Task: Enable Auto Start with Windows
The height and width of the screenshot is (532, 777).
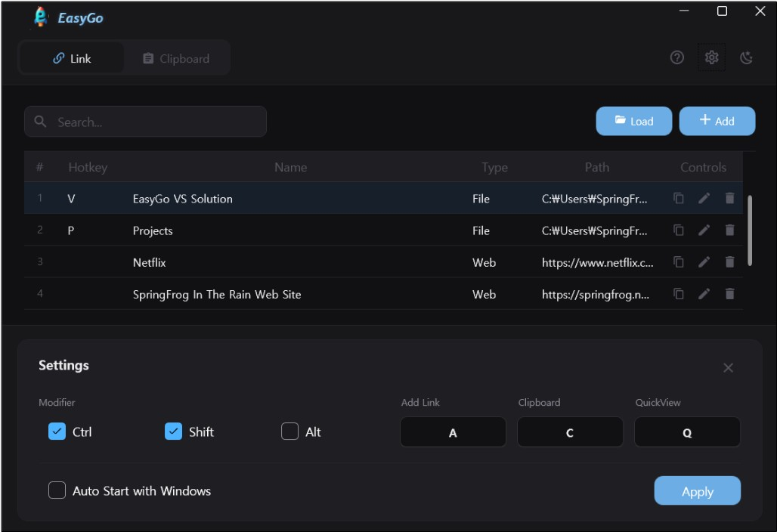Action: point(57,490)
